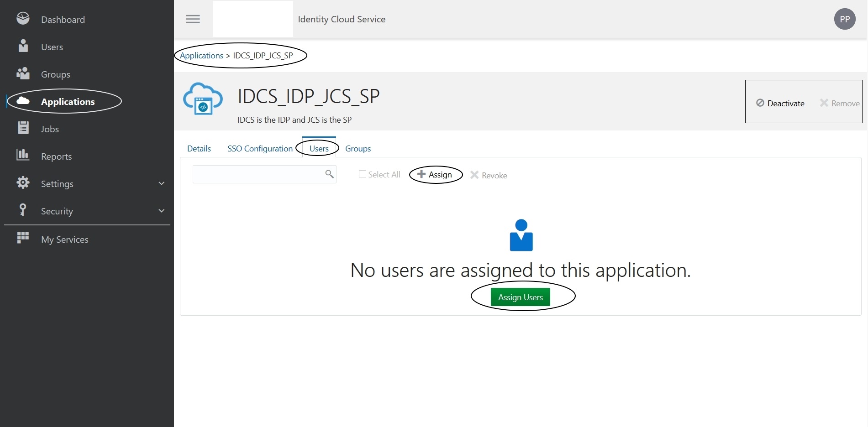
Task: Open My Services in the sidebar
Action: 65,240
